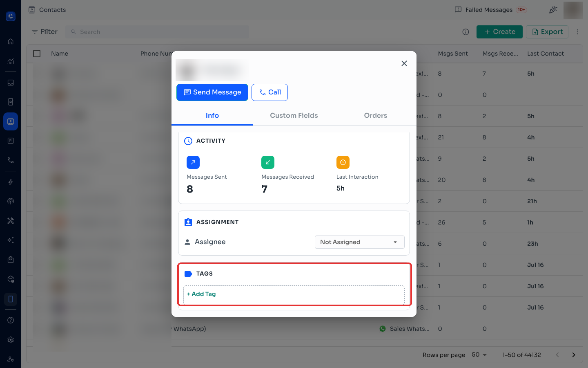Image resolution: width=588 pixels, height=368 pixels.
Task: Open the Filter option
Action: point(45,32)
